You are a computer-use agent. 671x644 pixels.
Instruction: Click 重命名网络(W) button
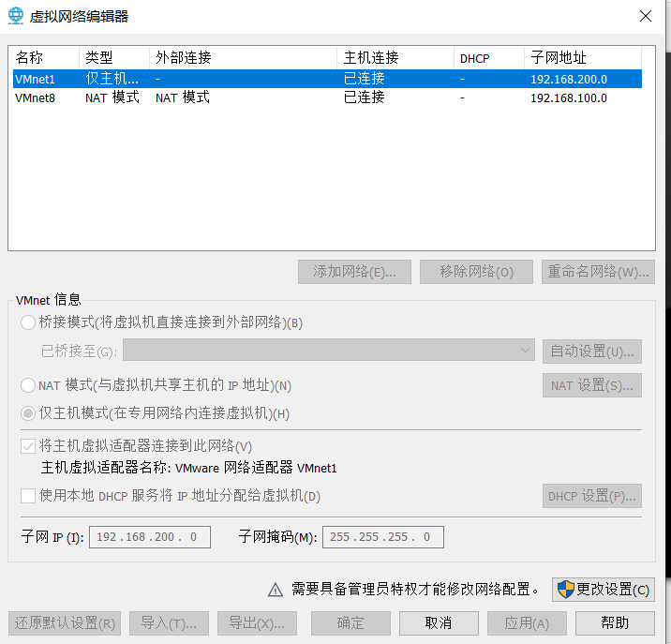pyautogui.click(x=598, y=272)
